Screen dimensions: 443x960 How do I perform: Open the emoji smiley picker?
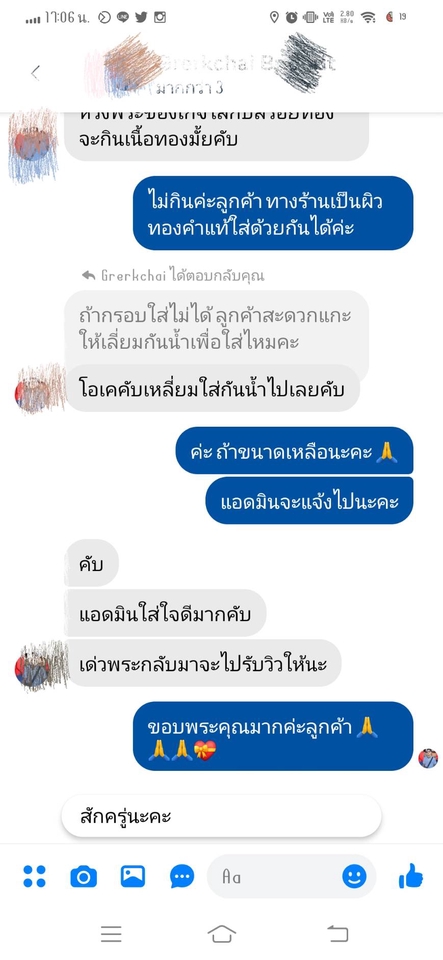point(354,876)
